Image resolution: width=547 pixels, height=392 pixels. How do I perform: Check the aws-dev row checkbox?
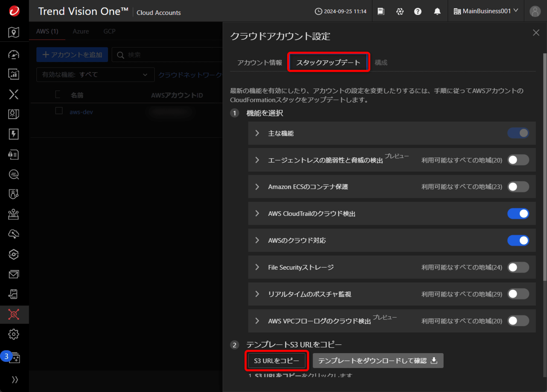tap(59, 111)
